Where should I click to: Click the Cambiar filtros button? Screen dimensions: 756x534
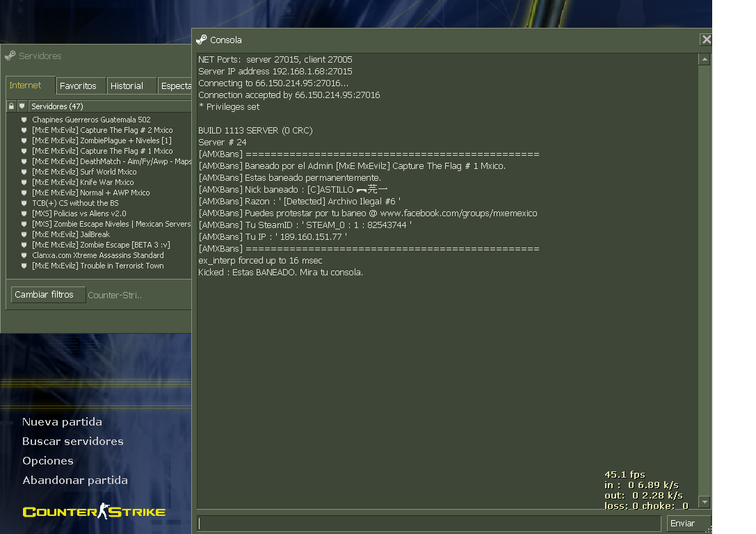(48, 295)
